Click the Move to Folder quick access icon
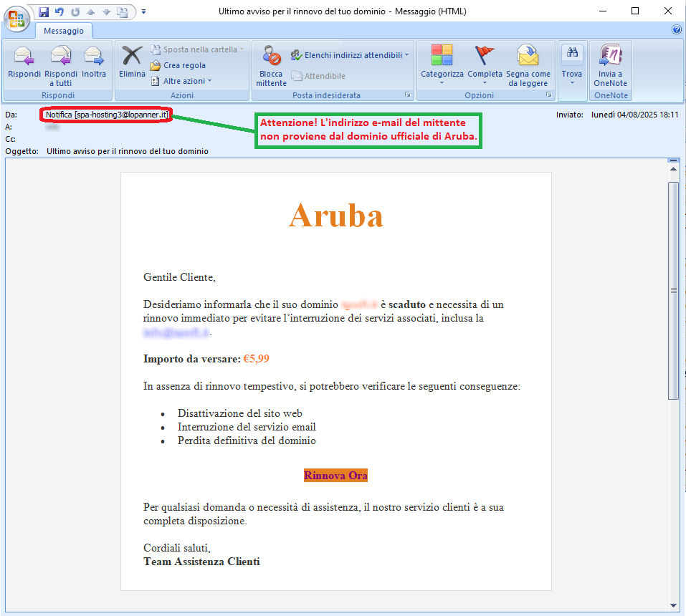Screen dimensions: 686x616 [x=122, y=11]
